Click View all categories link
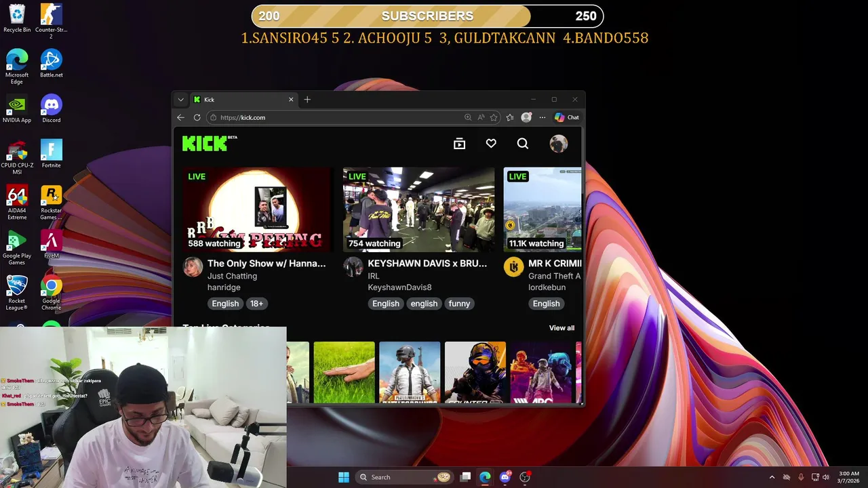The height and width of the screenshot is (488, 868). tap(561, 328)
